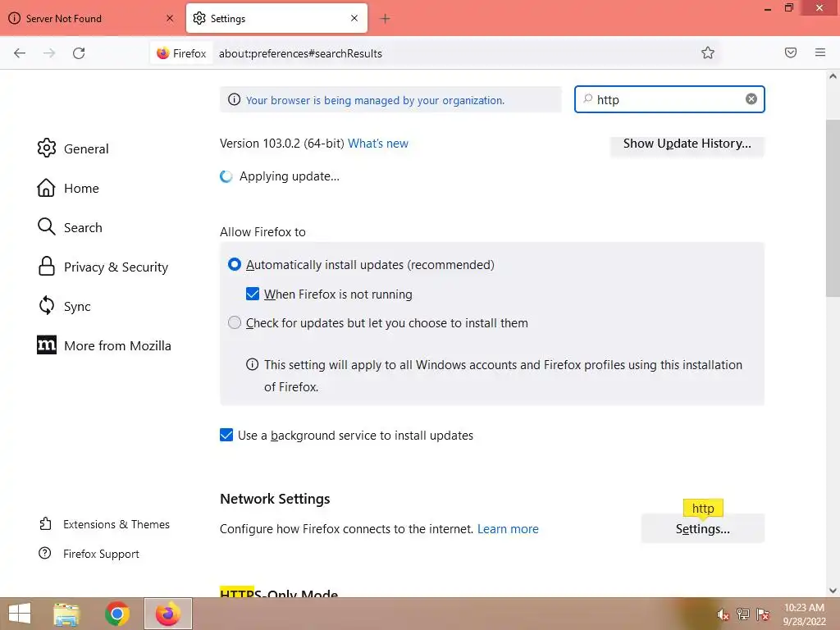This screenshot has width=840, height=630.
Task: Click the address bar URL
Action: (x=300, y=53)
